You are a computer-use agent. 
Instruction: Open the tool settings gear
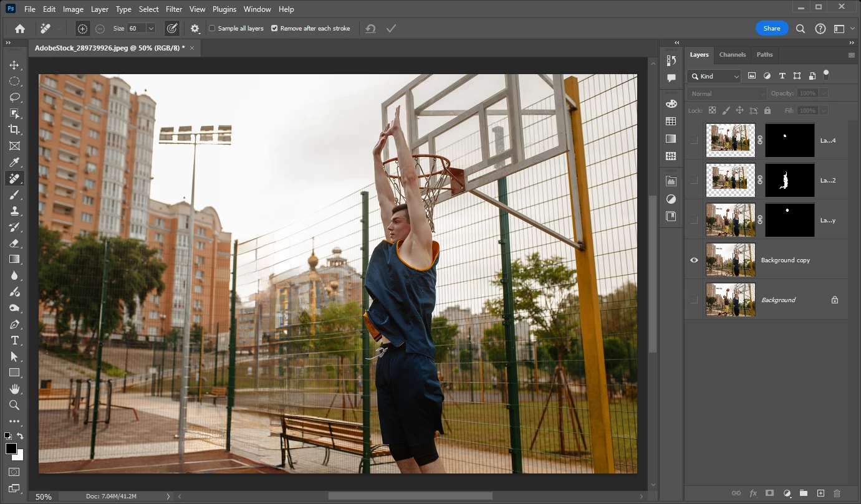[x=195, y=29]
